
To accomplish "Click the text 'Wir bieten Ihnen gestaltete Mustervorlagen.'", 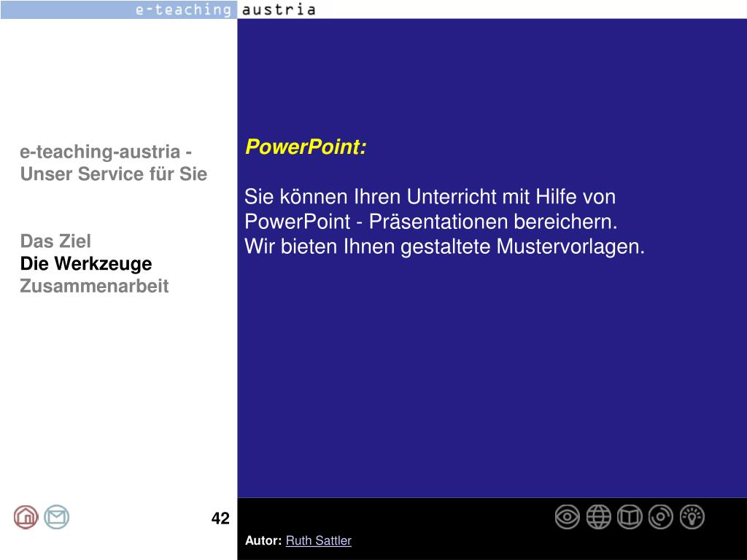I will (x=444, y=247).
